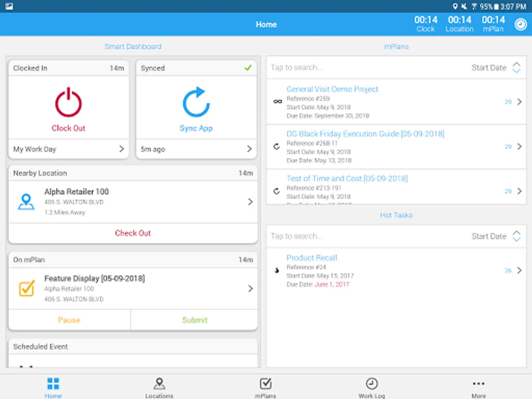Open the Product Recall link
Screen dimensions: 532x399
[312, 258]
